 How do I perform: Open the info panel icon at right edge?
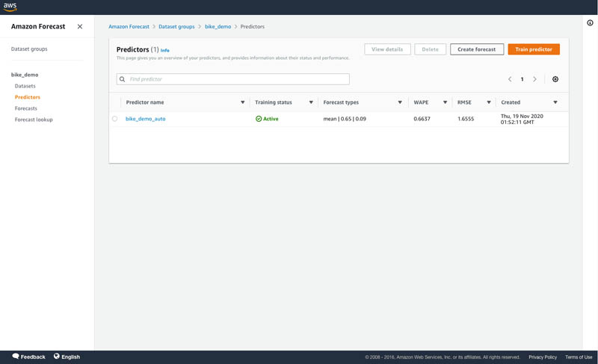[590, 23]
